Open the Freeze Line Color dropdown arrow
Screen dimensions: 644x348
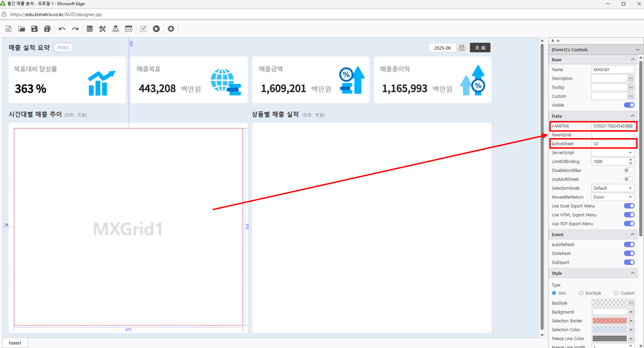tap(631, 339)
